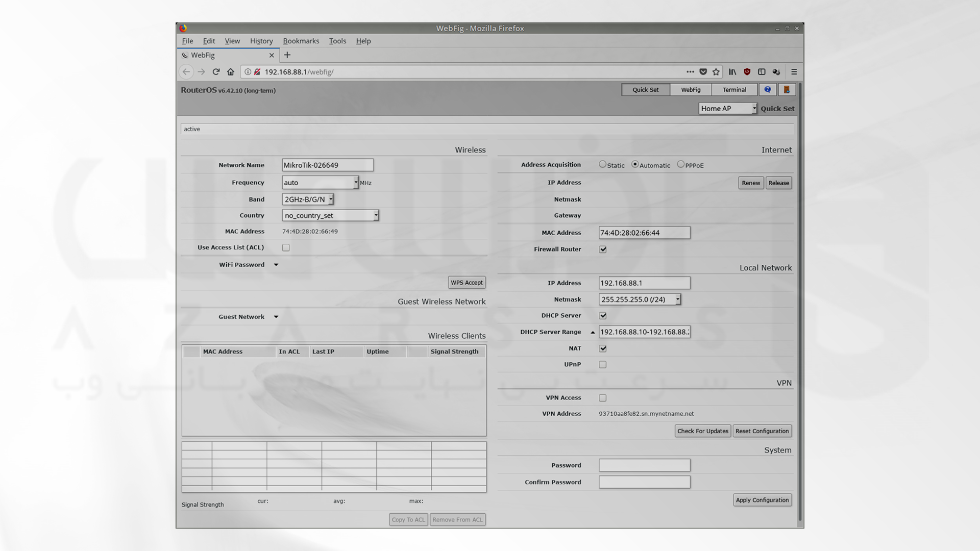
Task: Select Static address acquisition
Action: [x=603, y=164]
